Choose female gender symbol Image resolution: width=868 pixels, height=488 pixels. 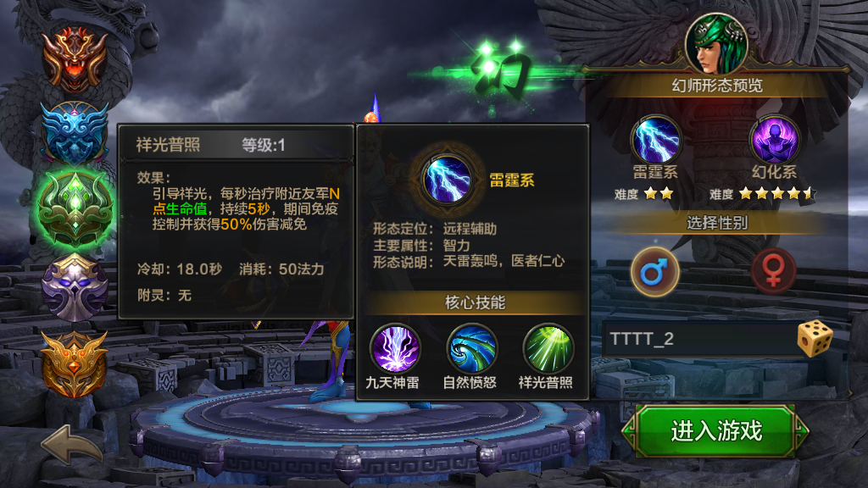[x=773, y=271]
